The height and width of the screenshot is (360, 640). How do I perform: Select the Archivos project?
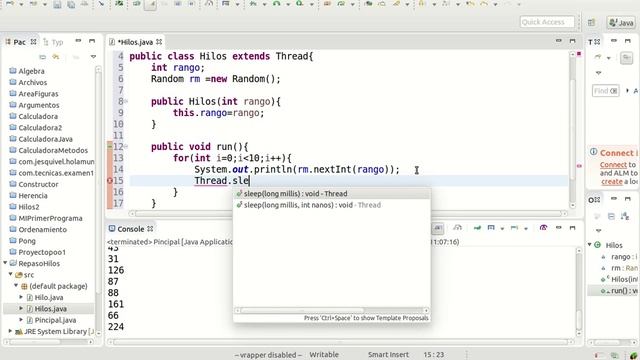(33, 82)
